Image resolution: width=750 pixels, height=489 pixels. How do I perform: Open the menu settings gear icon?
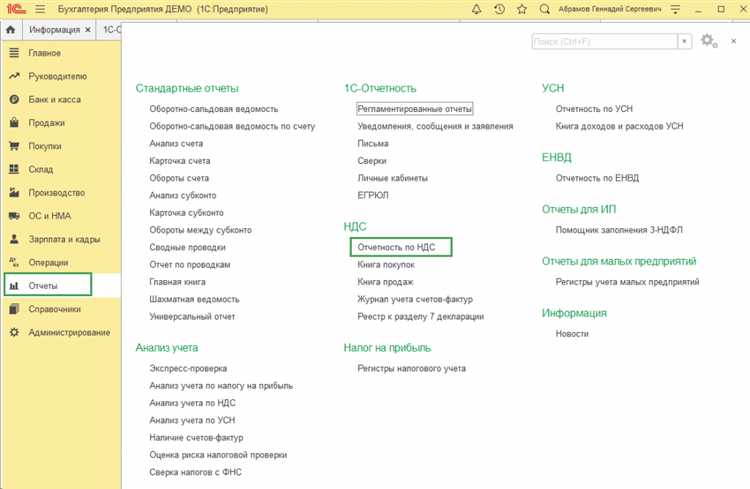(x=708, y=41)
